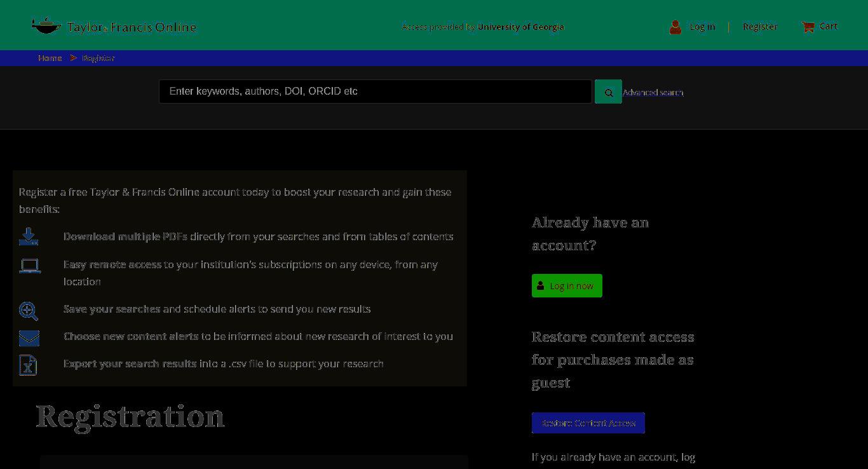Click the CSV export file icon

28,365
